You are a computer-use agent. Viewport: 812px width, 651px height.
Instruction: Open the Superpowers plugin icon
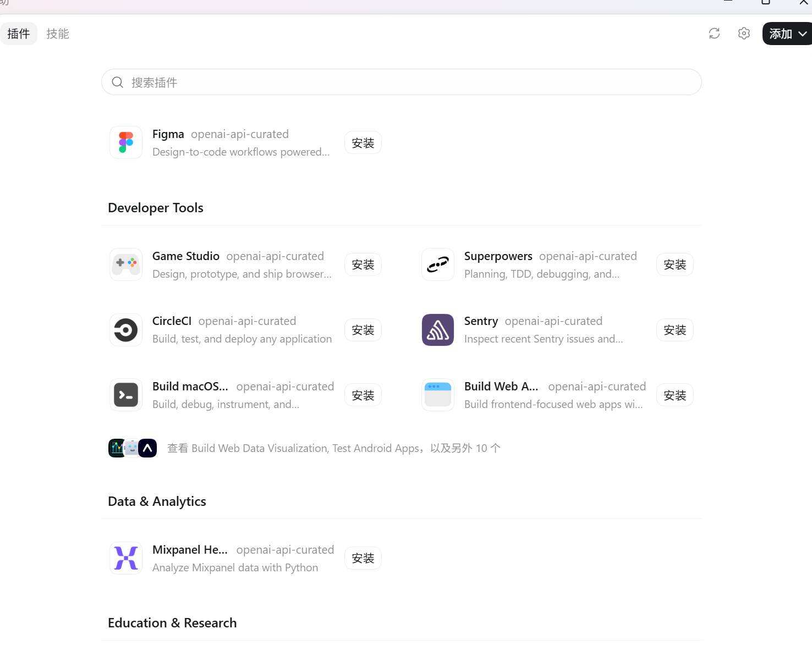[x=438, y=264]
